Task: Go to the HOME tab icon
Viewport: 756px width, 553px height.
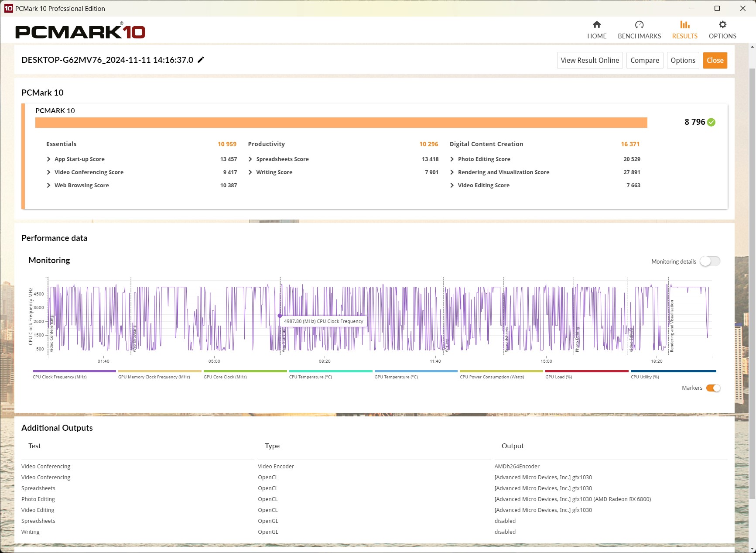Action: pos(596,24)
